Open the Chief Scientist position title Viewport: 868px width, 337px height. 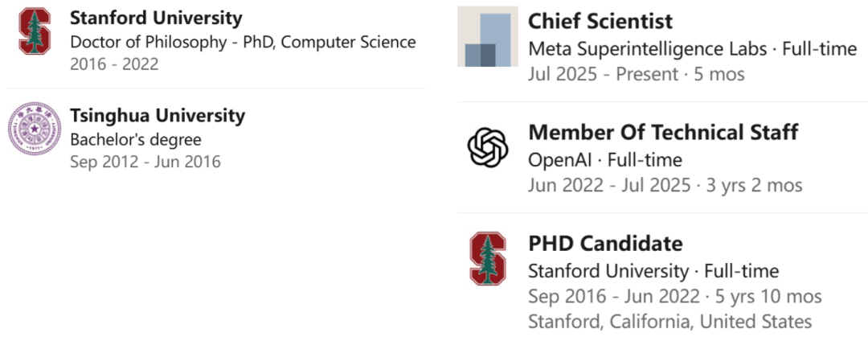coord(600,22)
